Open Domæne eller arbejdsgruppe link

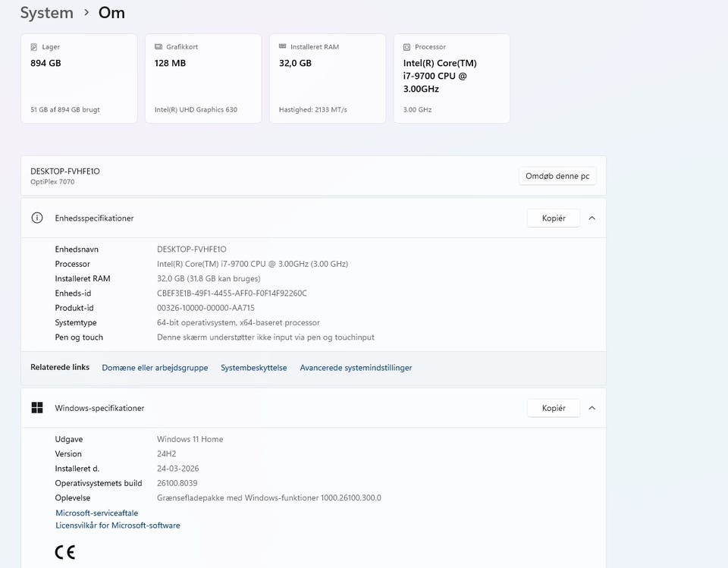tap(155, 368)
